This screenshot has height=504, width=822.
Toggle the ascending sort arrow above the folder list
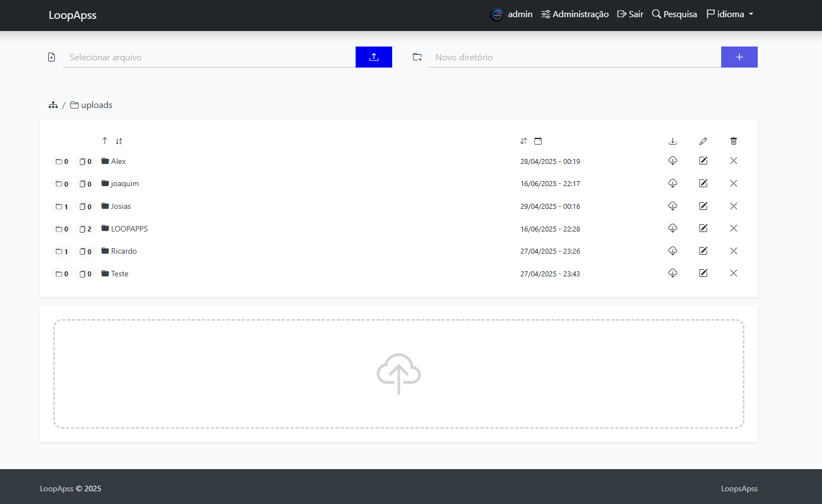(x=104, y=141)
